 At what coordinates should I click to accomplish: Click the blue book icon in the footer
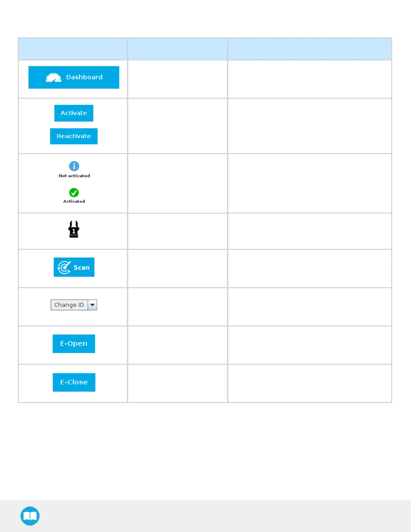coord(30,516)
